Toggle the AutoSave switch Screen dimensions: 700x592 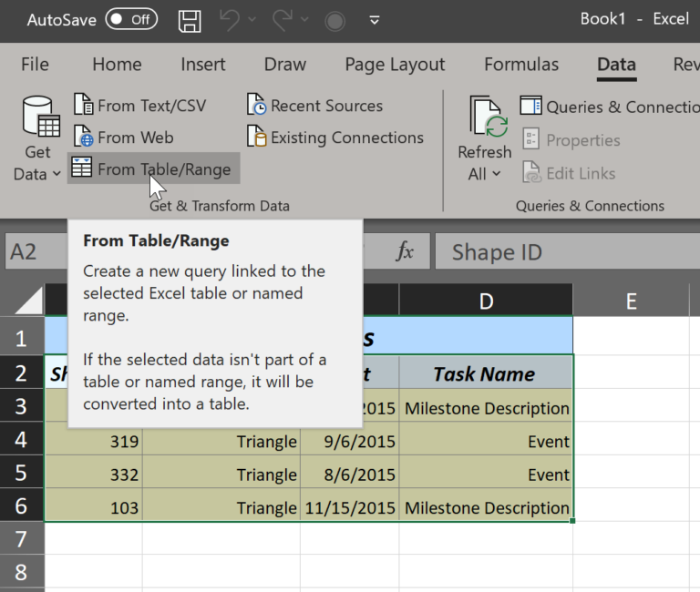pos(131,20)
